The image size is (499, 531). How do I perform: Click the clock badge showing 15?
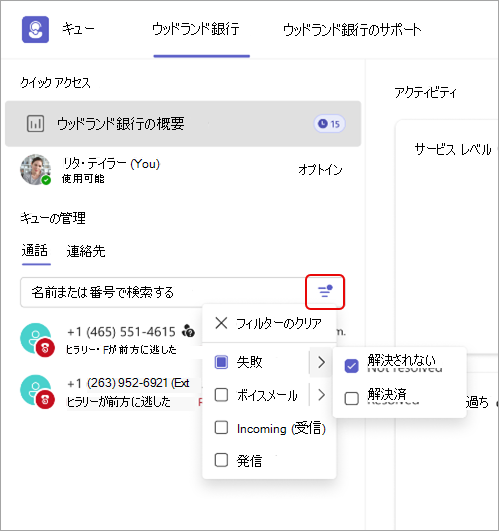[x=329, y=124]
